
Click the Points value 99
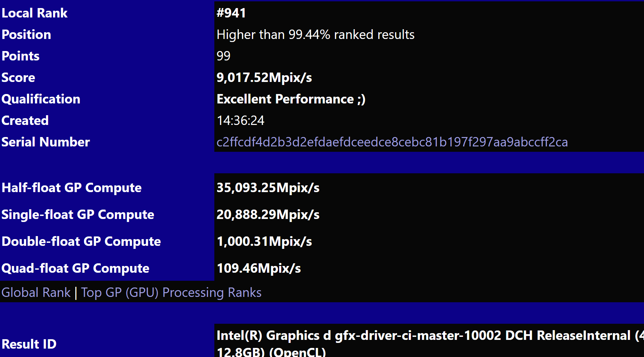pos(223,56)
